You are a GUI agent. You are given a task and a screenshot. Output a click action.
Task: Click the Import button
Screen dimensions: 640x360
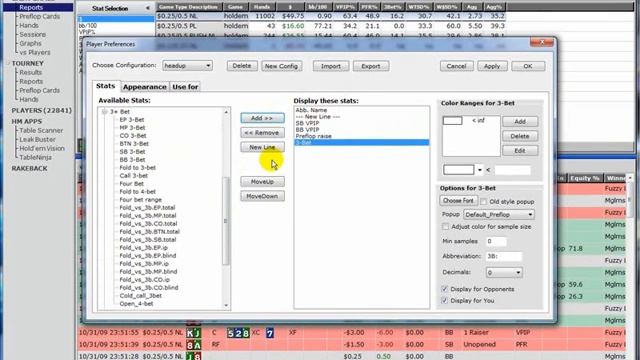[331, 66]
